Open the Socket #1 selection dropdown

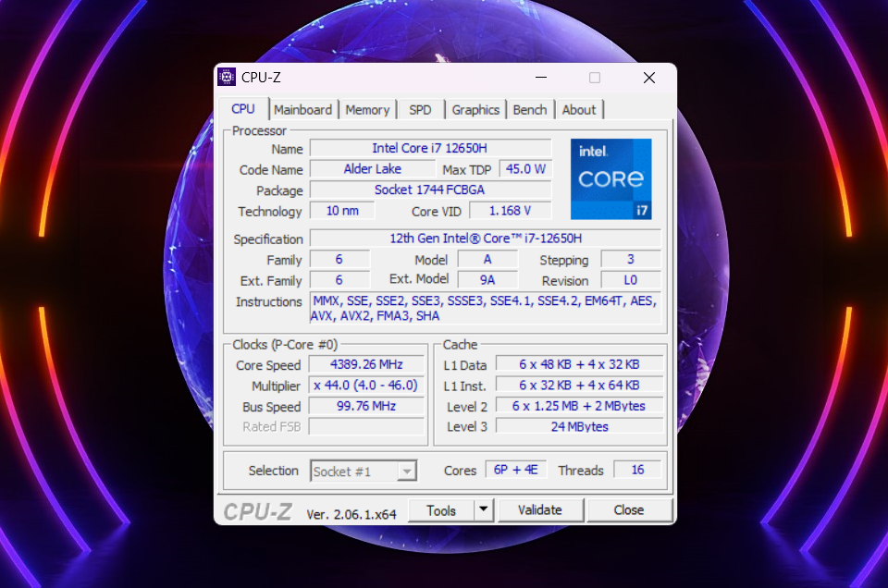(x=363, y=471)
